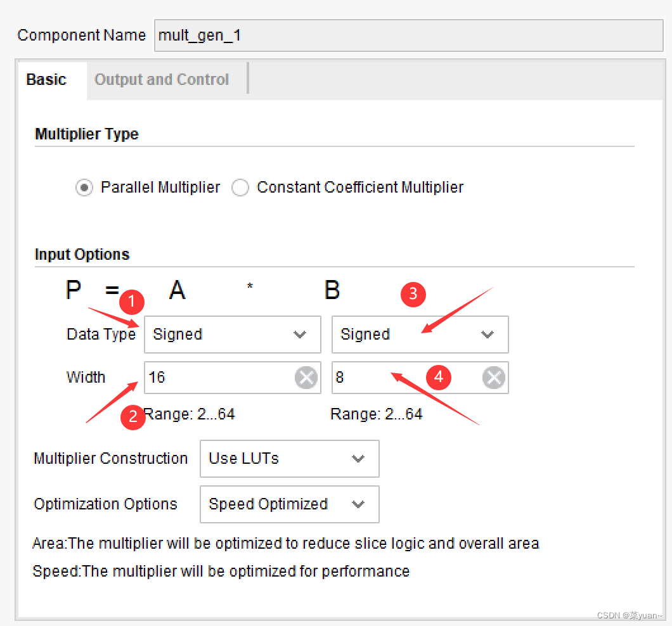
Task: Click the red annotation marker numbered 1
Action: [x=132, y=303]
